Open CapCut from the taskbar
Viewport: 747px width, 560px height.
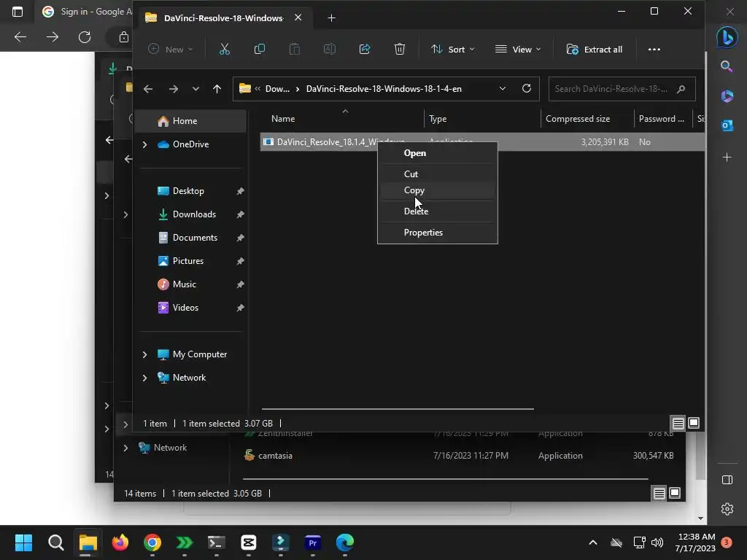click(249, 542)
